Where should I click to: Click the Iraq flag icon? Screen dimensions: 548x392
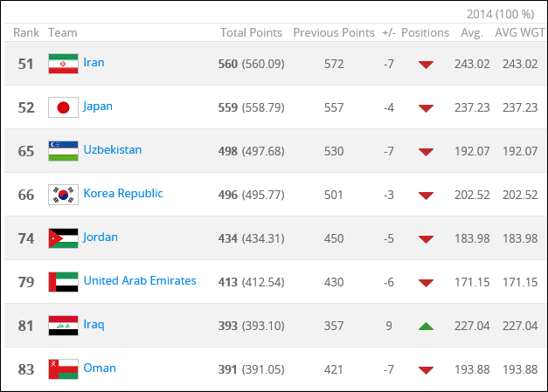tap(63, 326)
